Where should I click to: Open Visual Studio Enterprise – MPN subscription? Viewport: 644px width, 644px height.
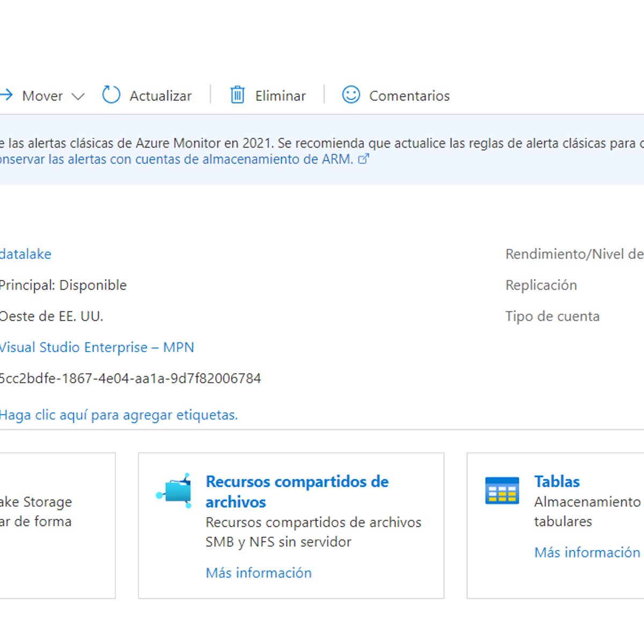[97, 347]
